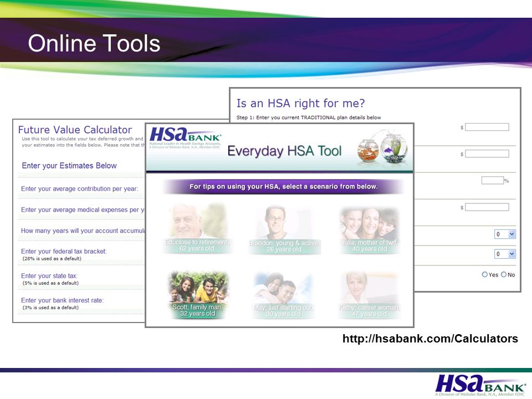The width and height of the screenshot is (532, 399).
Task: Click 'Enter your Estimates Below' heading
Action: [x=69, y=166]
